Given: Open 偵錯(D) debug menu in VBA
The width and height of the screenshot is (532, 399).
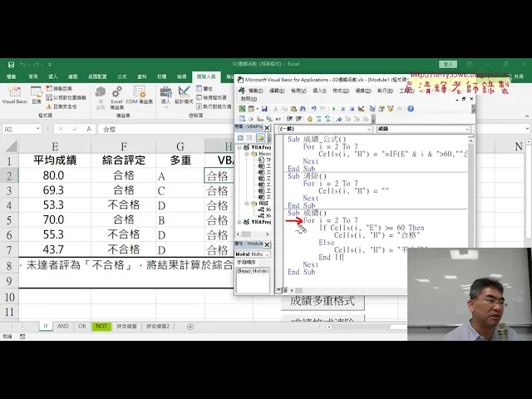Looking at the screenshot, I should [363, 91].
